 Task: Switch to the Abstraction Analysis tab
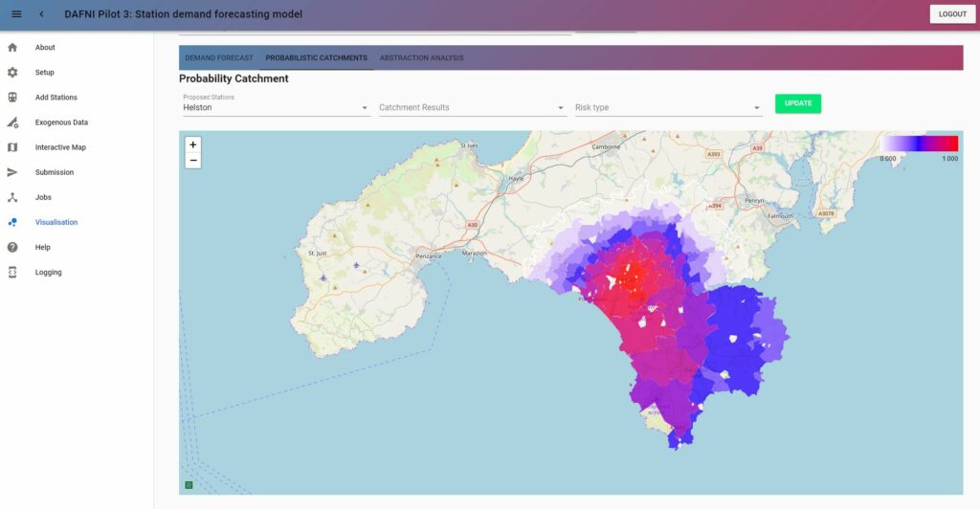click(x=421, y=58)
